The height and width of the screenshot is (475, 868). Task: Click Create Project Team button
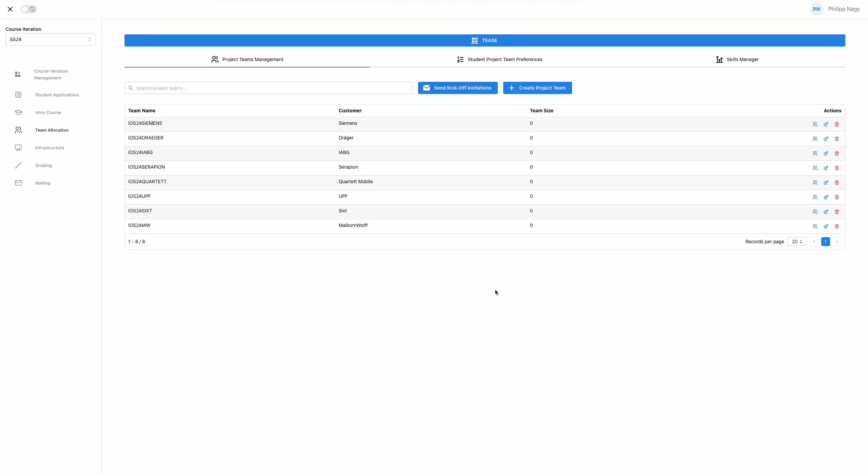point(537,88)
